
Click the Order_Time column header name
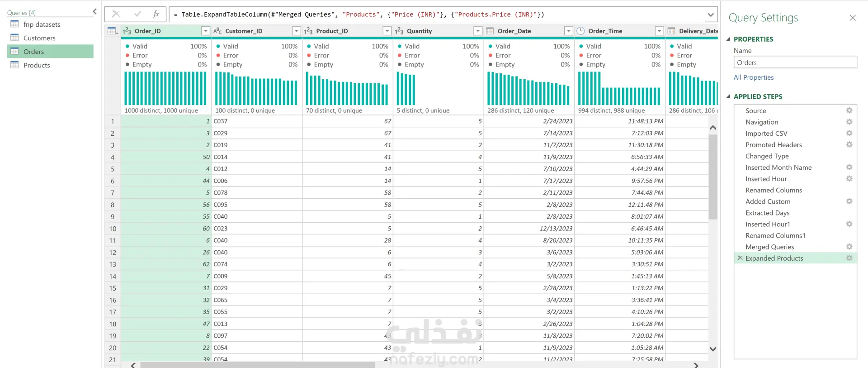coord(605,31)
